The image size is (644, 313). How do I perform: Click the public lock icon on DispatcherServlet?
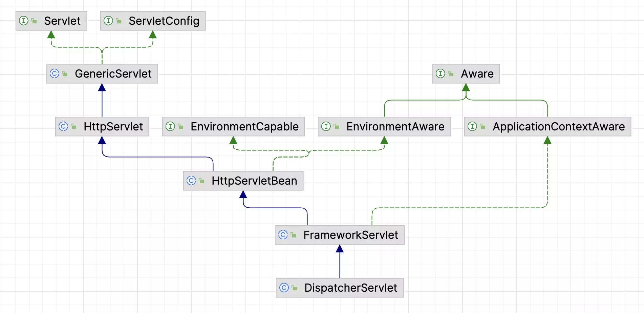(x=294, y=288)
